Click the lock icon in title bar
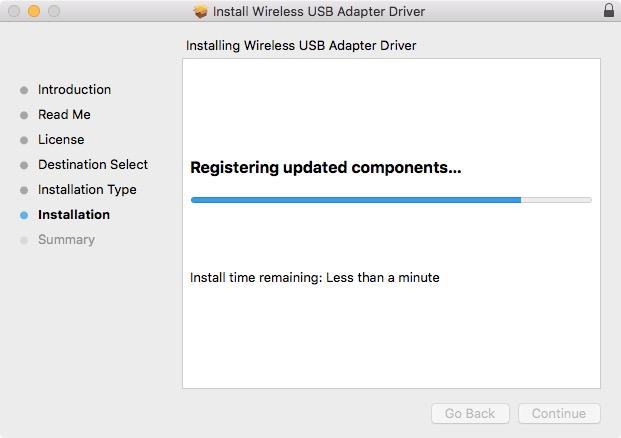The height and width of the screenshot is (438, 621). click(x=609, y=10)
